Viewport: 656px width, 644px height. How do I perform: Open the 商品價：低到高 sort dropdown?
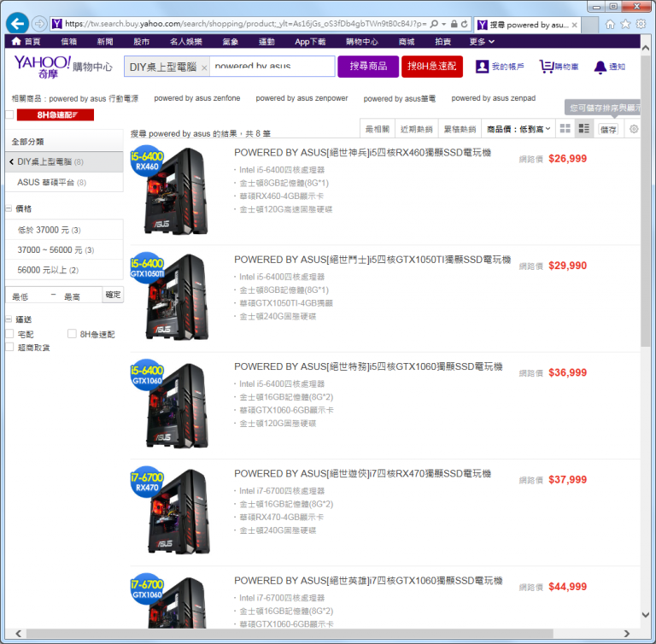518,129
